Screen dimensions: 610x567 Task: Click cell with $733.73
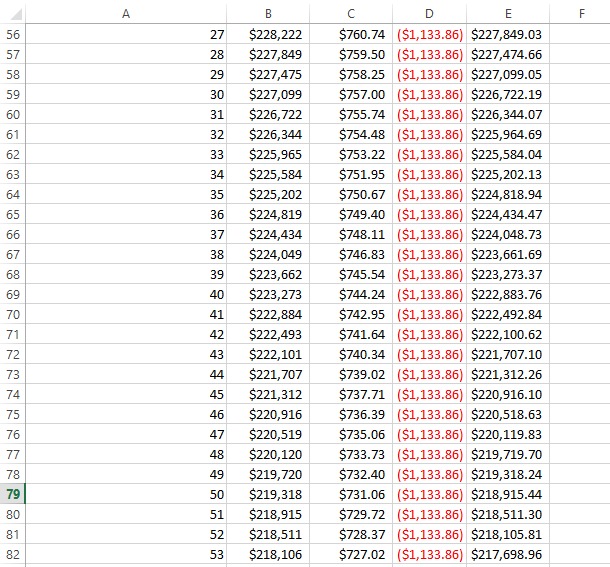(351, 455)
